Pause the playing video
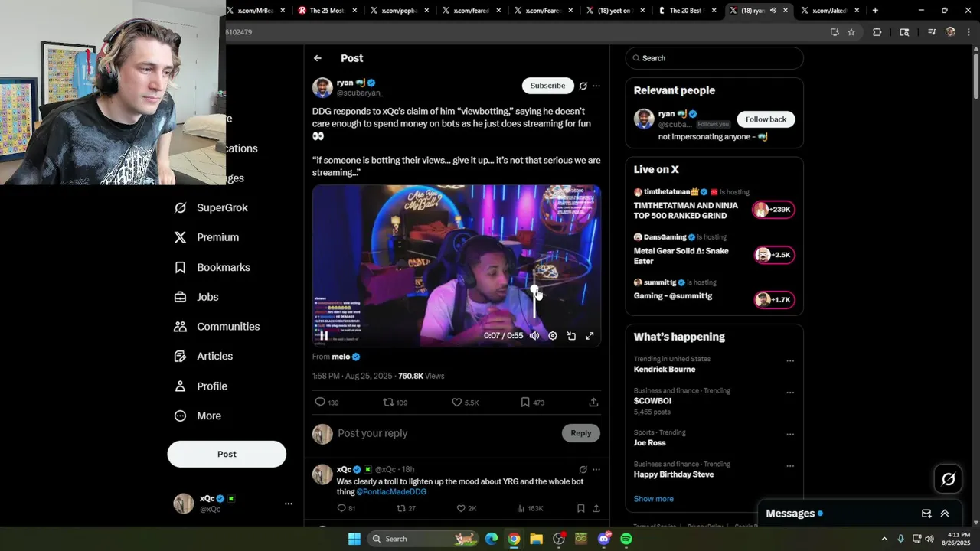The image size is (980, 551). (324, 335)
